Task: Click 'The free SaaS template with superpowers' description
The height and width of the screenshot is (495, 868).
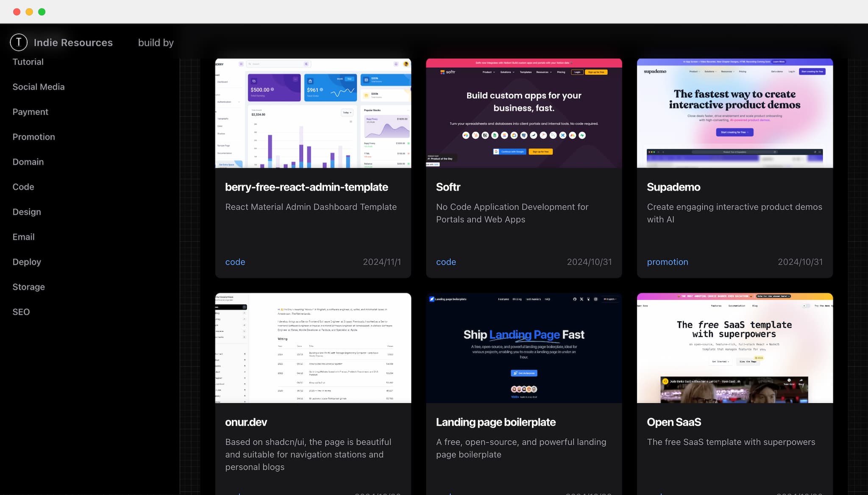Action: point(731,442)
